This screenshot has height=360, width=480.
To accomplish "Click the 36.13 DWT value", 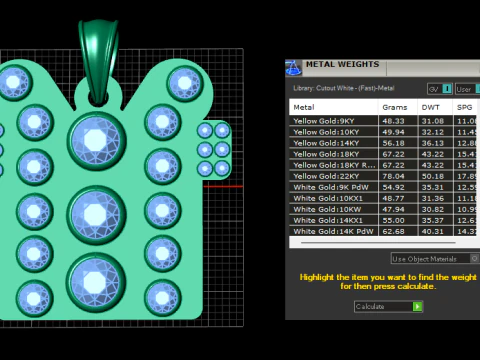I will [433, 143].
